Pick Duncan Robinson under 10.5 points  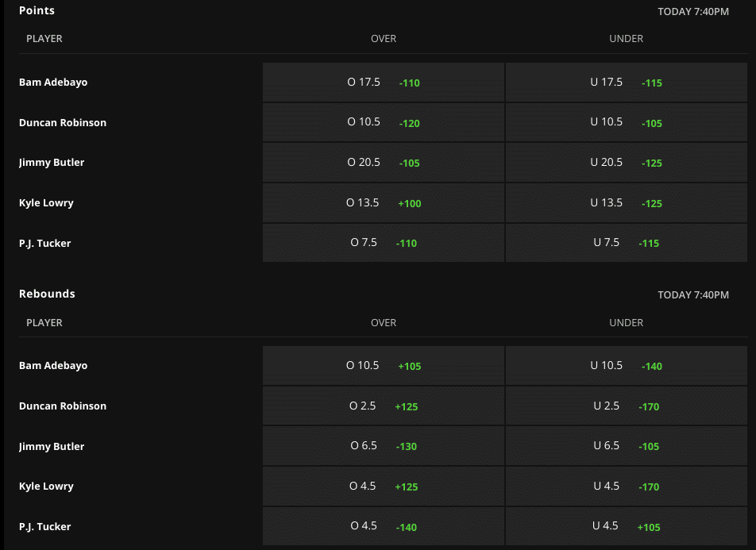626,123
